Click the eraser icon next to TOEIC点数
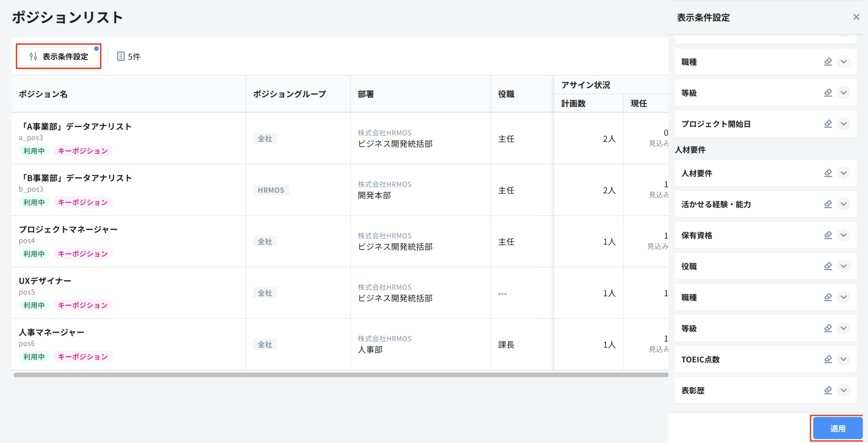Screen dimensions: 868x443 pos(828,359)
